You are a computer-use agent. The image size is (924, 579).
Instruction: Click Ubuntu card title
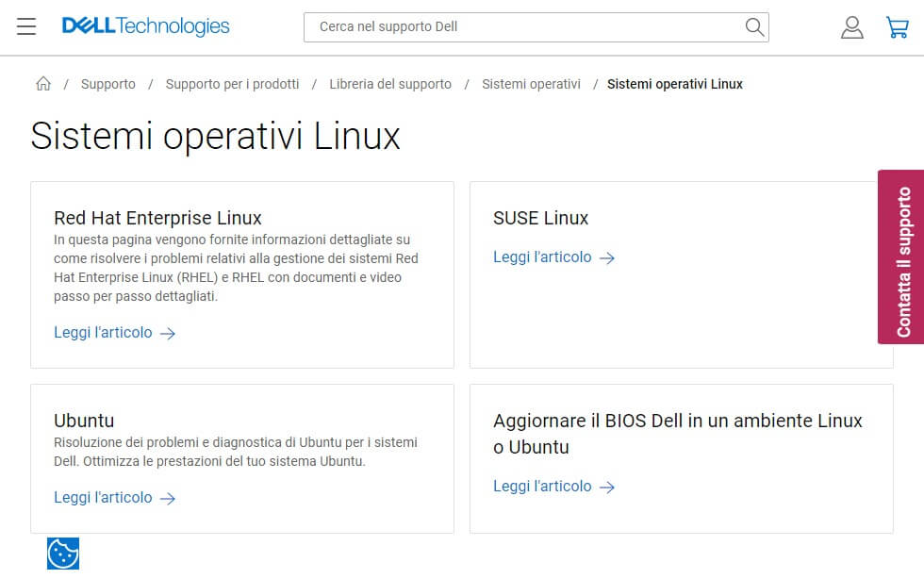point(84,421)
